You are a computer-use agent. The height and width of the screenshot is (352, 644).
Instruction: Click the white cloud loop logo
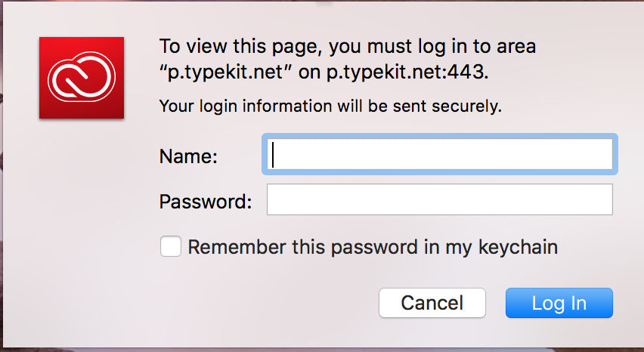click(x=82, y=77)
